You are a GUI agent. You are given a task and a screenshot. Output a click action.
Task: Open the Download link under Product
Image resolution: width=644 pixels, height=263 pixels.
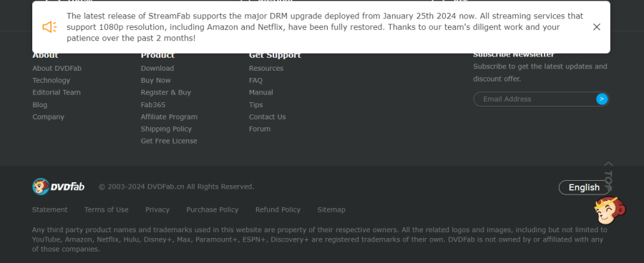click(157, 68)
